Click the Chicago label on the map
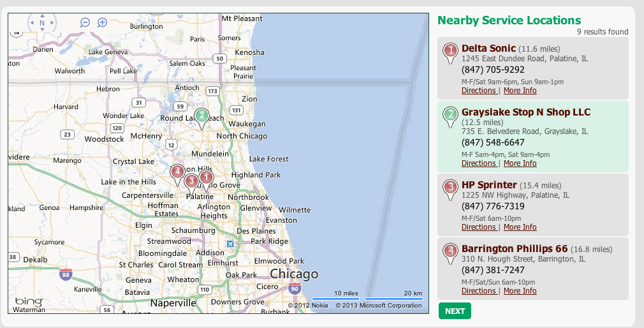This screenshot has width=644, height=328. [x=294, y=274]
